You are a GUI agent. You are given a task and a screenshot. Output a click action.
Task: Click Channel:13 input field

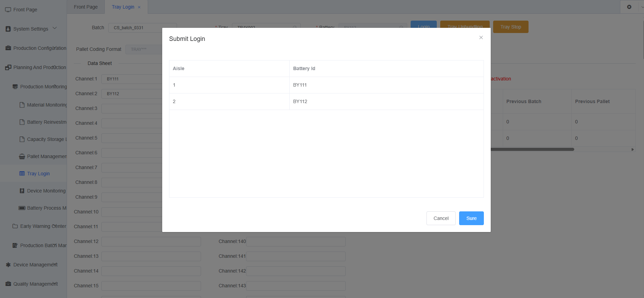coord(151,256)
